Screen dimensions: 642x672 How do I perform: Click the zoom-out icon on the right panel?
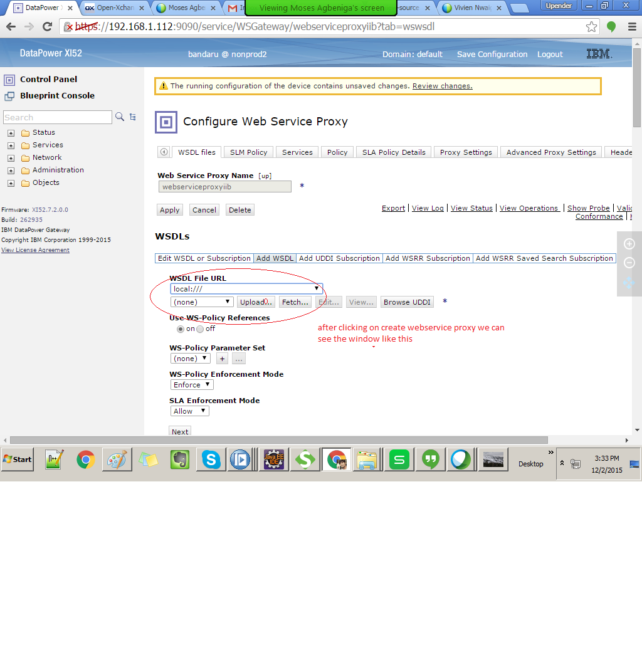(629, 263)
